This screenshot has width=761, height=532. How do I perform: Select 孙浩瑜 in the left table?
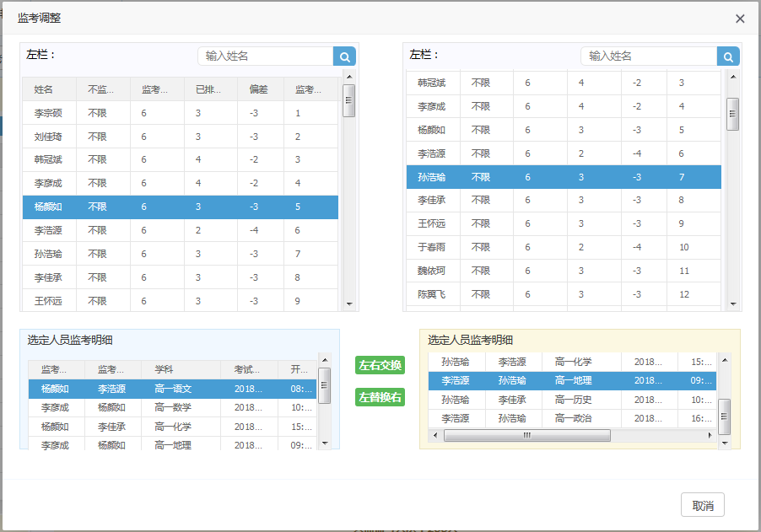click(x=180, y=254)
